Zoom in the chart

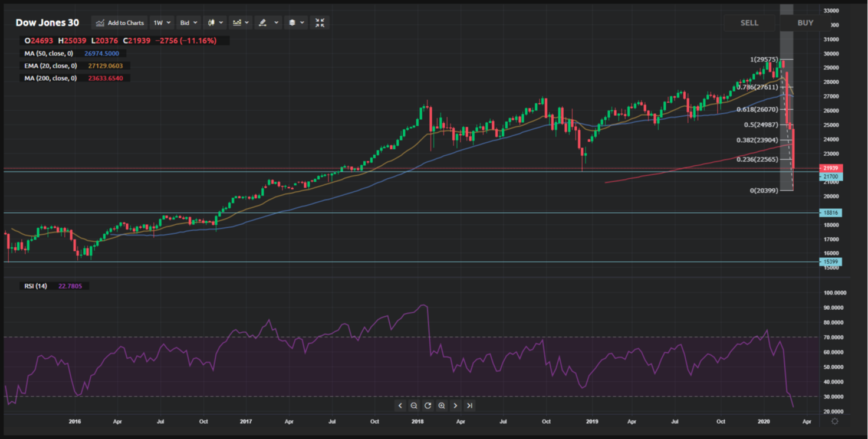click(442, 405)
